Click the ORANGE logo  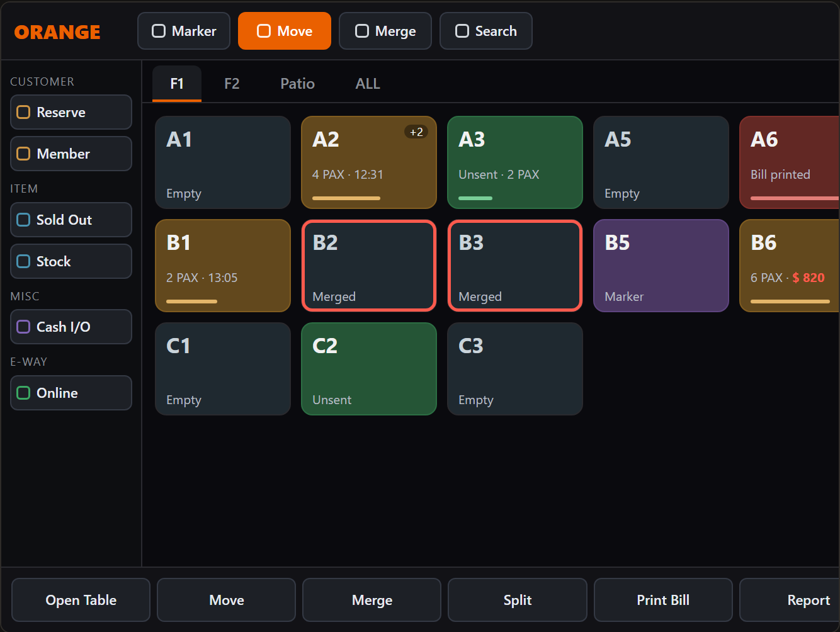tap(57, 32)
